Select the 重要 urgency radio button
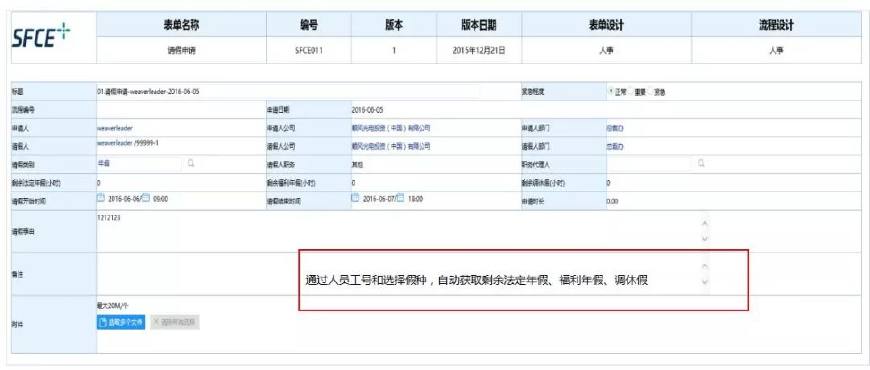 [631, 92]
